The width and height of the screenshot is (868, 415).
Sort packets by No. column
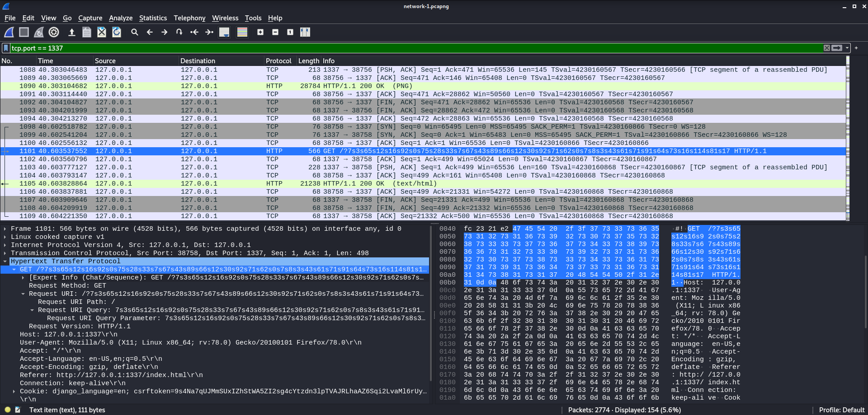click(x=18, y=61)
